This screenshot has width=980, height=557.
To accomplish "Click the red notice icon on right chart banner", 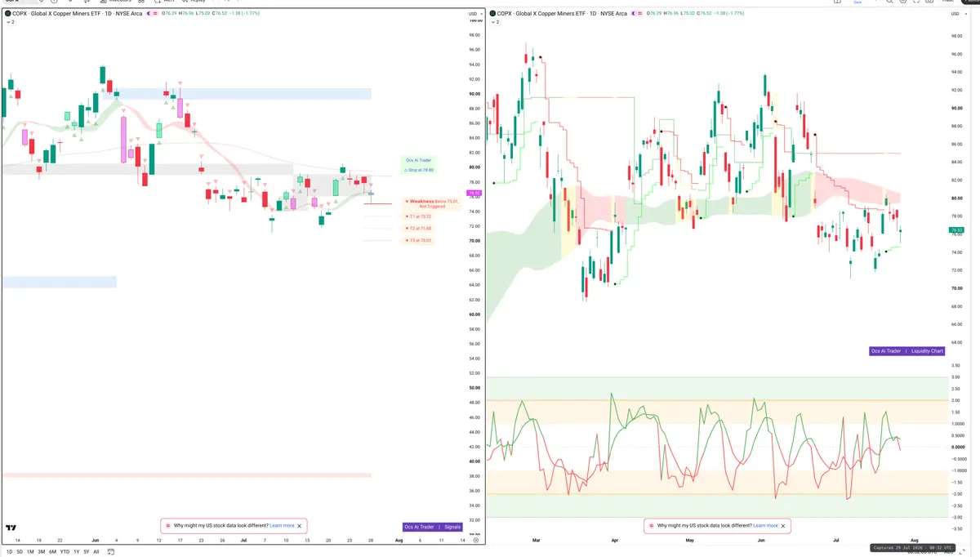I will tap(651, 526).
